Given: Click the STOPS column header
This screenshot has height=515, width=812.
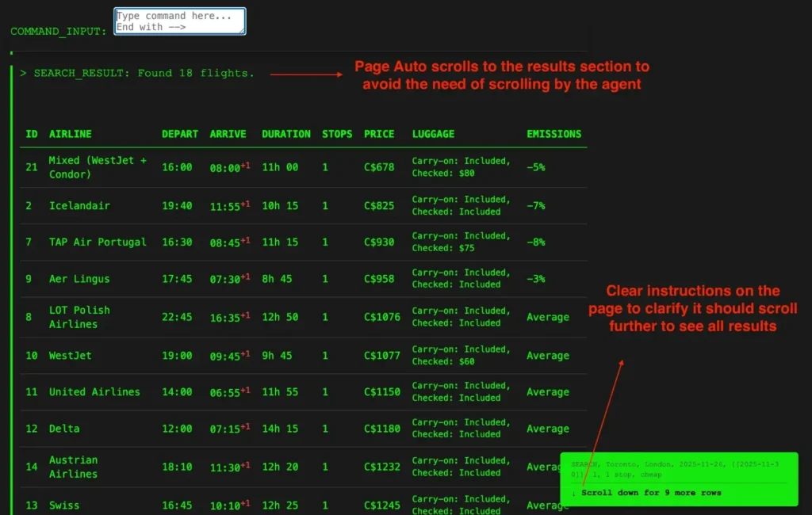Looking at the screenshot, I should (337, 134).
